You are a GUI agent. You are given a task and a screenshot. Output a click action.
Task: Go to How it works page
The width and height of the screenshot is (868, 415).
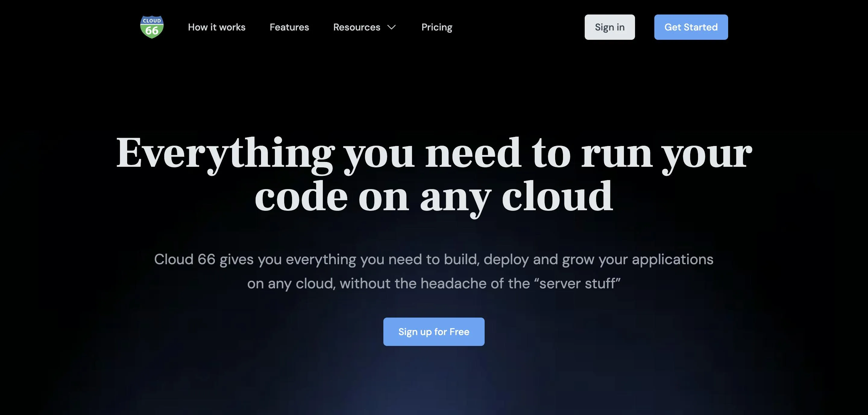pos(217,27)
